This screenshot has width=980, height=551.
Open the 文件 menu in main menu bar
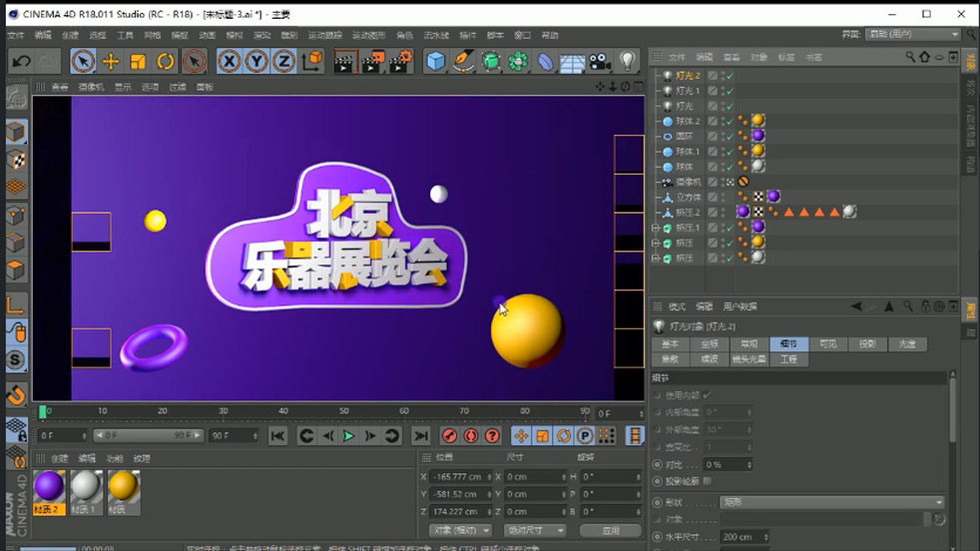(16, 35)
